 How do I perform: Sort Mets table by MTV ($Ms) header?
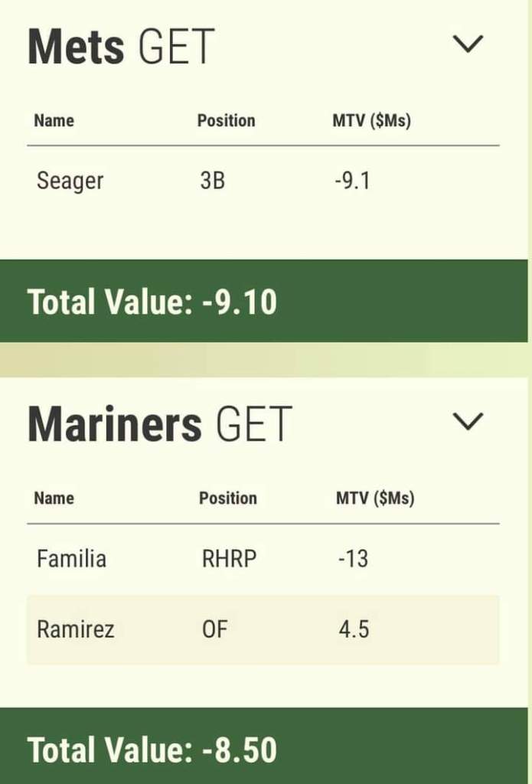371,121
